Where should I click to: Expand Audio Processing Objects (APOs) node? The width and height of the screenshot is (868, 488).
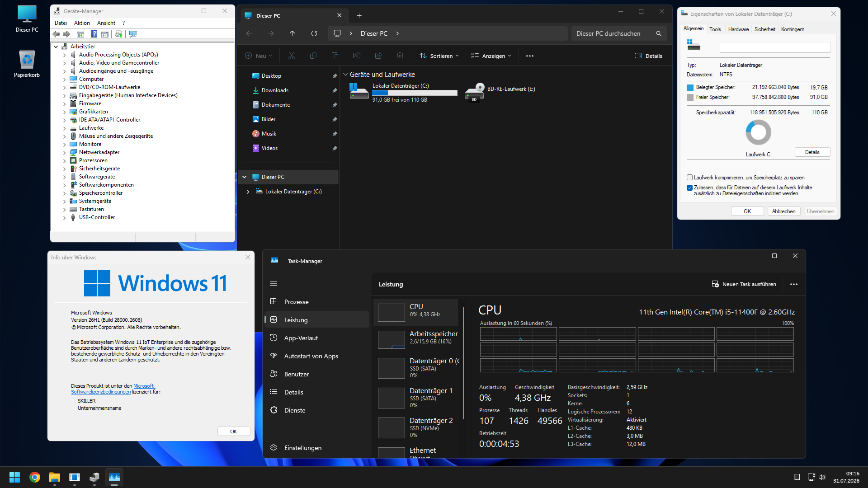tap(64, 55)
